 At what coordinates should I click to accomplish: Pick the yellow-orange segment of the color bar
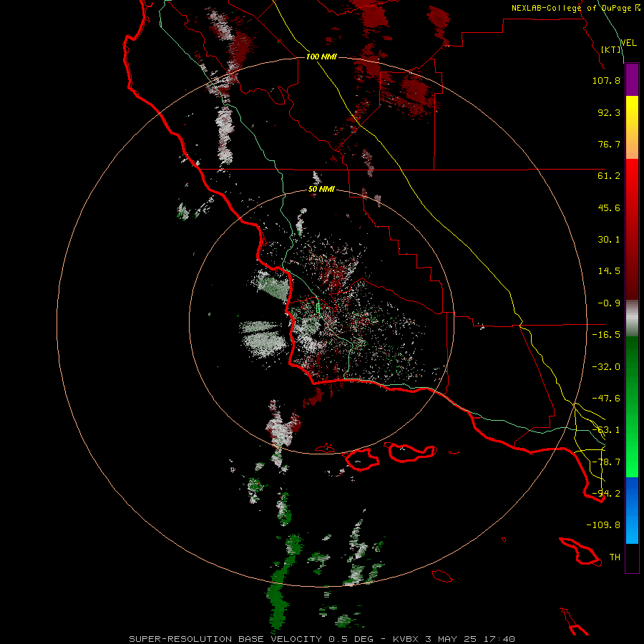coord(632,127)
